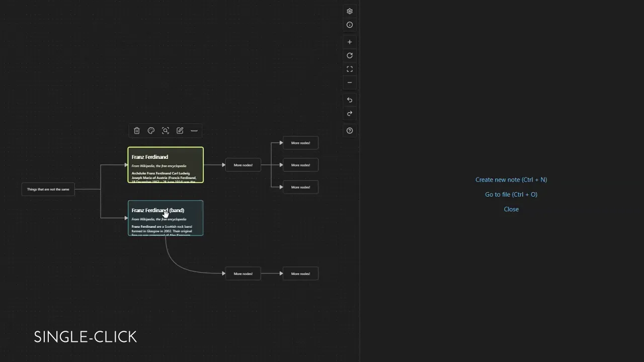Click 'Archduke Franz Ferdinand Carl Ludwig' text
This screenshot has width=644, height=362.
tap(161, 173)
